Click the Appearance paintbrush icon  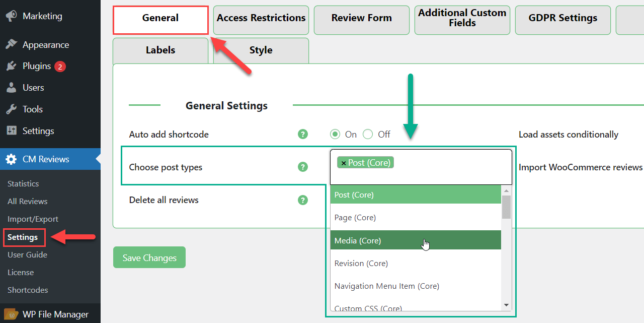[x=11, y=45]
